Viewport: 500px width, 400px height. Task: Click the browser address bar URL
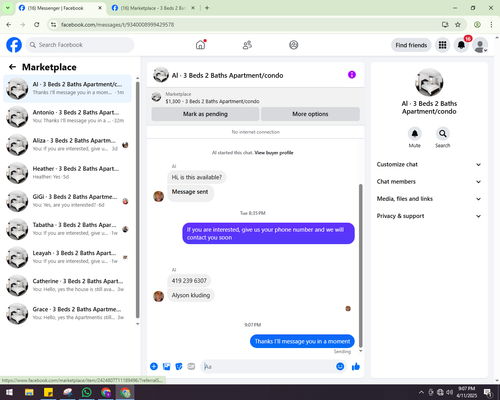click(x=117, y=25)
